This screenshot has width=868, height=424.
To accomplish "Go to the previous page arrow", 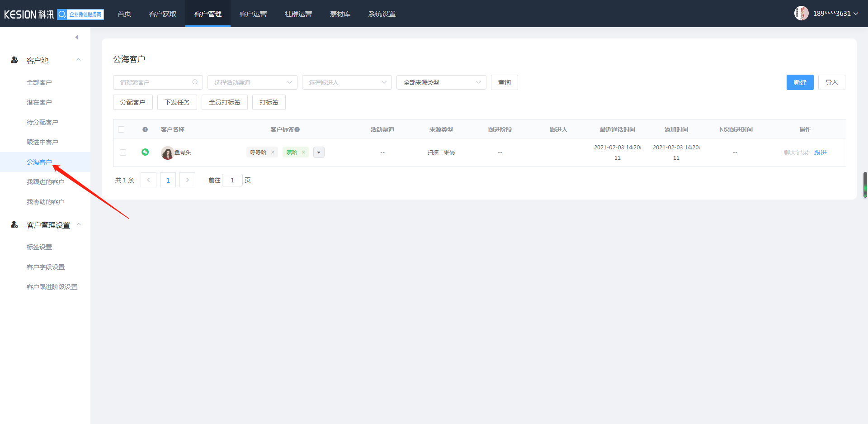I will click(x=148, y=180).
